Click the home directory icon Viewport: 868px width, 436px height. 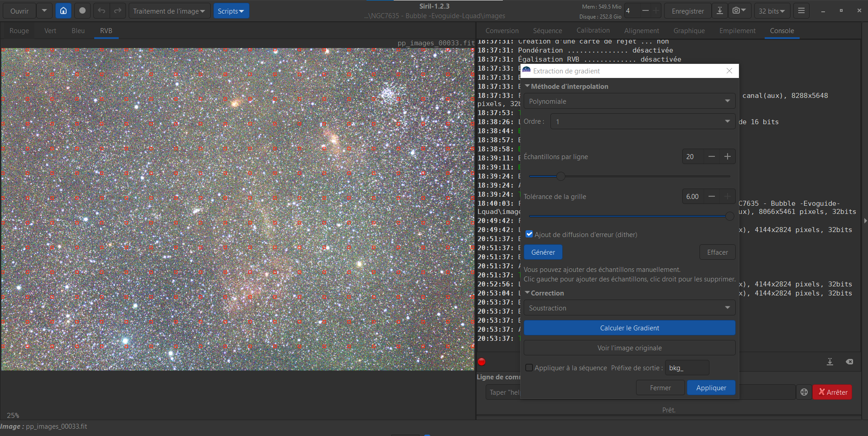[x=63, y=11]
